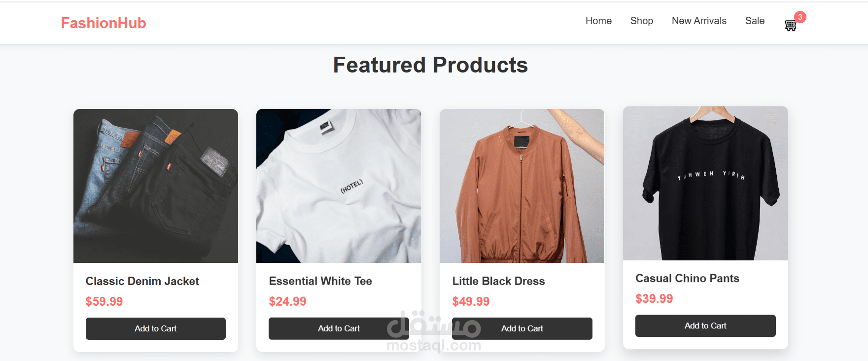Image resolution: width=868 pixels, height=361 pixels.
Task: Click the white t-shirt product image
Action: click(x=339, y=186)
